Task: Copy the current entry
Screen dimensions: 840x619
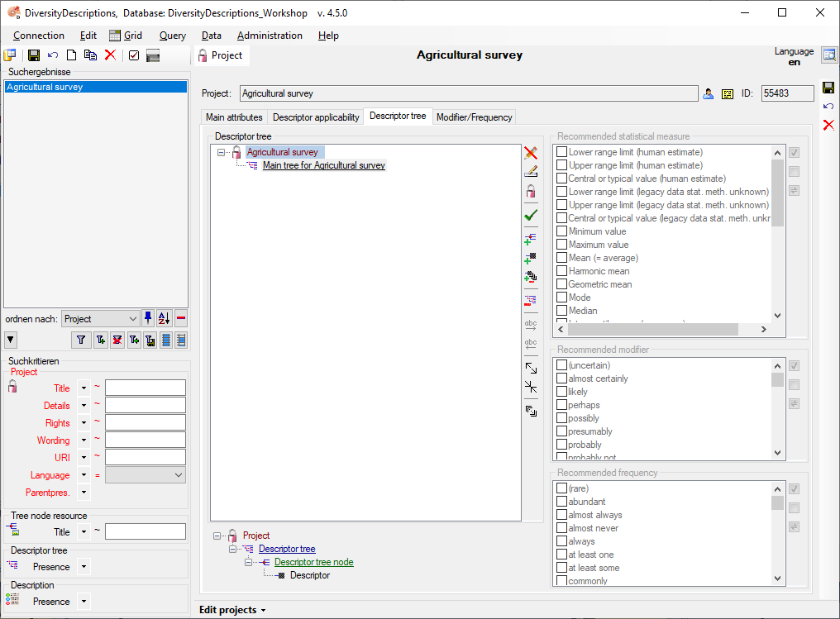Action: [x=91, y=55]
